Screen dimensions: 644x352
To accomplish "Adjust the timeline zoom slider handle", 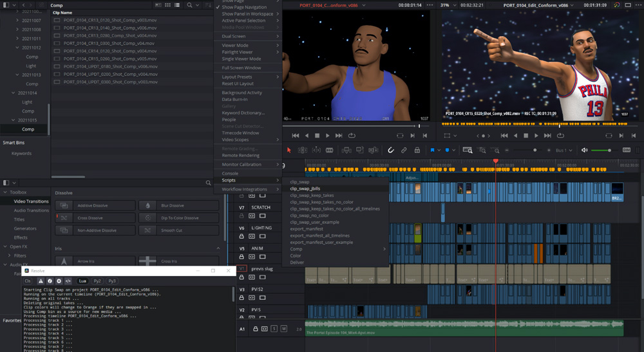I will click(535, 150).
